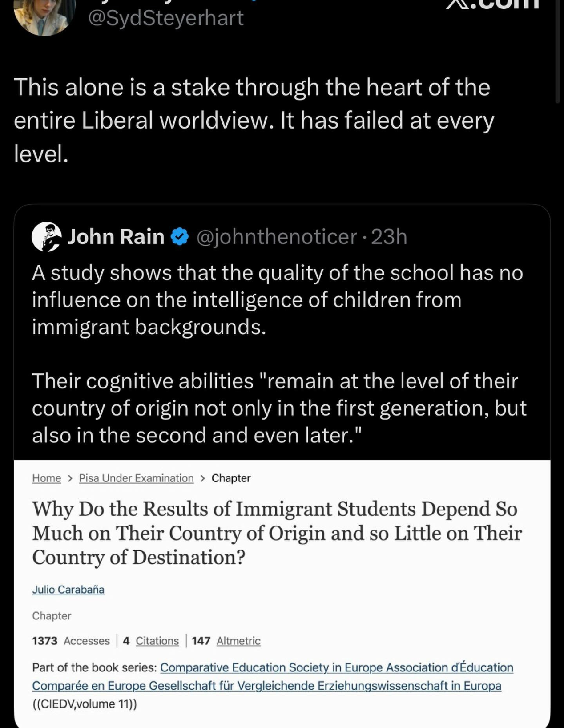This screenshot has width=564, height=728.
Task: Click the main tweet text about Liberal worldview
Action: coord(254,120)
